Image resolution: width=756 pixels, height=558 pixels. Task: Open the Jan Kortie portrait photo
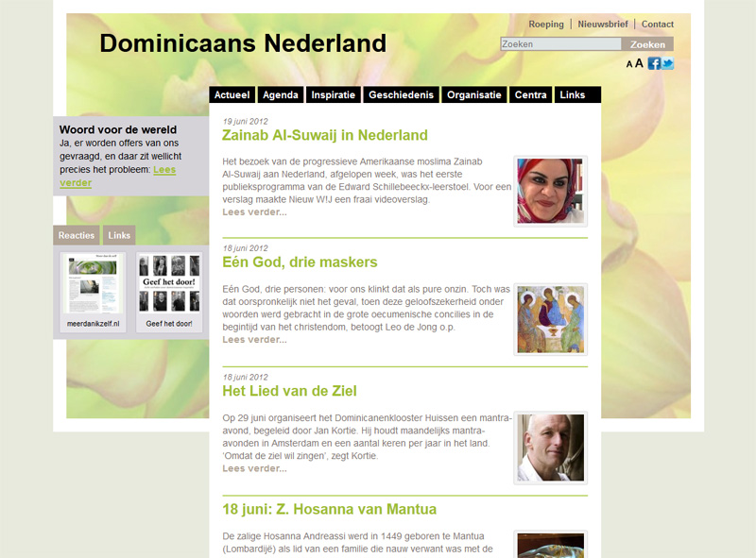(551, 448)
